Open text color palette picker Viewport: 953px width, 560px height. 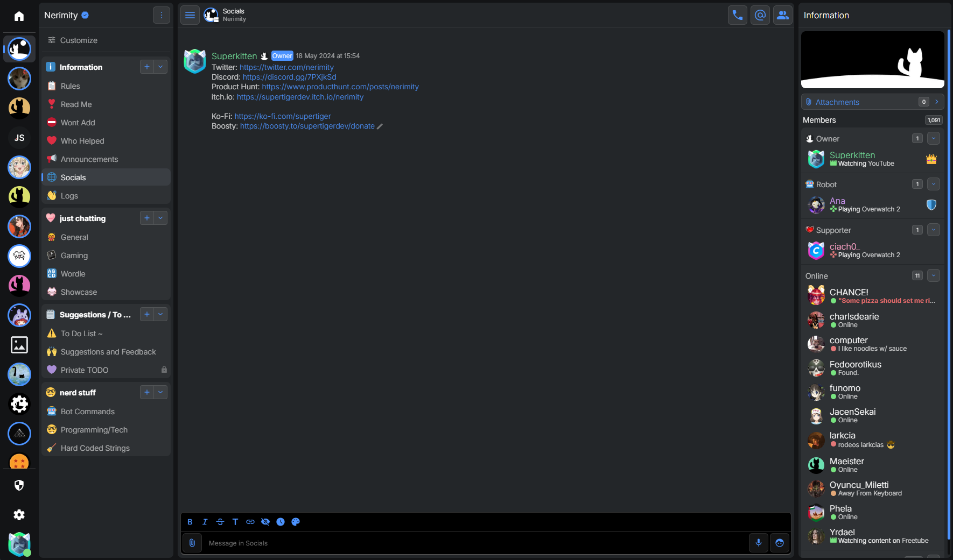[296, 522]
